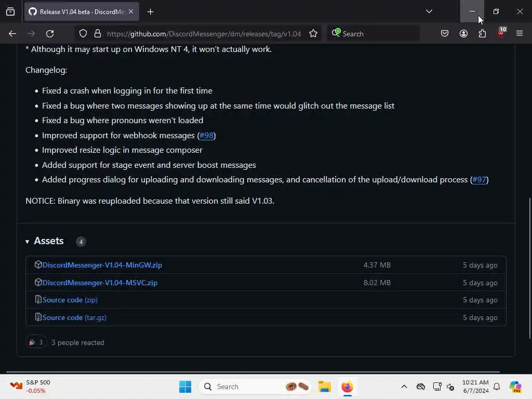
Task: Open Firefox recent browsing tabs button
Action: click(10, 12)
